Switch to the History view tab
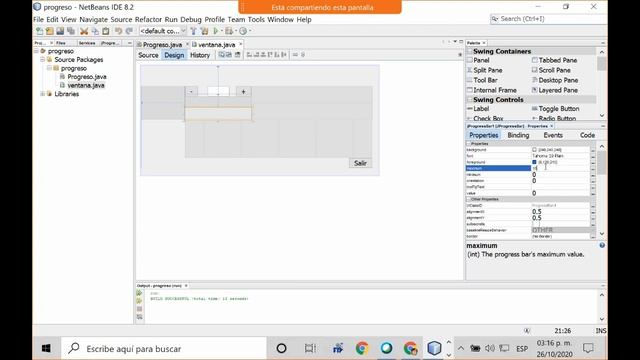Screen dimensions: 640x360 point(200,55)
